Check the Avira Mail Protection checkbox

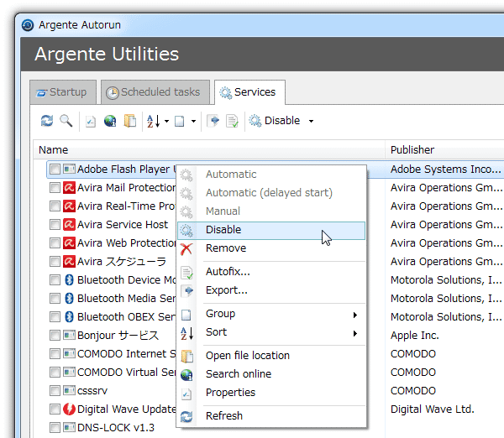[55, 187]
